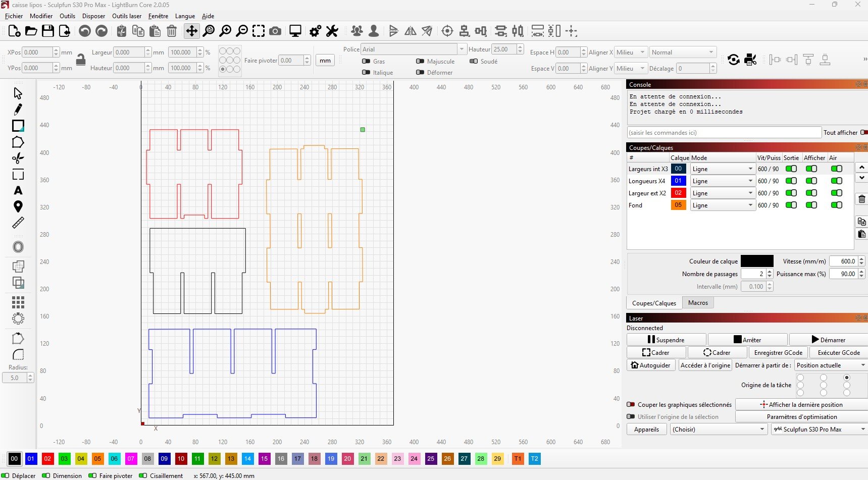Click the Démarrer button
Image resolution: width=868 pixels, height=480 pixels.
828,340
